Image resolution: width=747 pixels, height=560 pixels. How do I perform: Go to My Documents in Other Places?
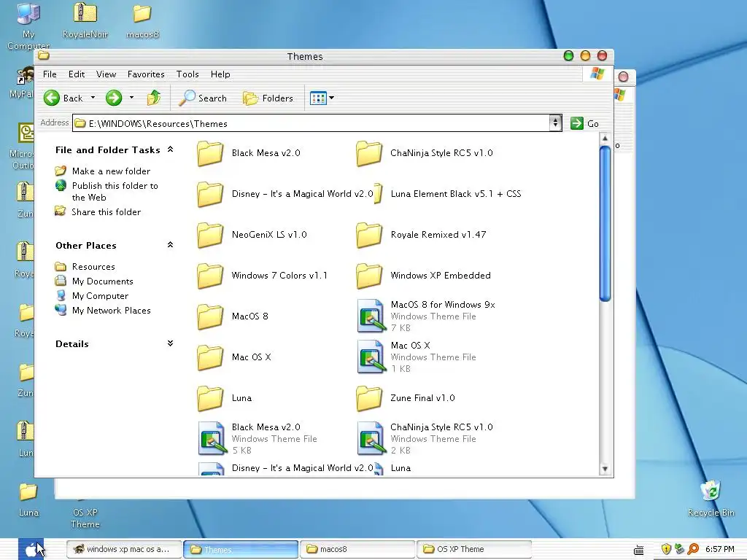102,281
